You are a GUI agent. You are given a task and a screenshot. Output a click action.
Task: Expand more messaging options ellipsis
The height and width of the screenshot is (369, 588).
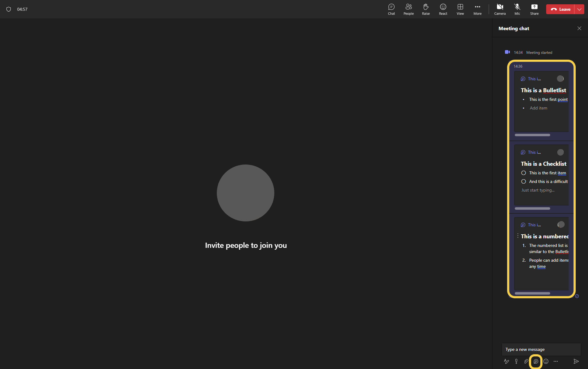556,361
